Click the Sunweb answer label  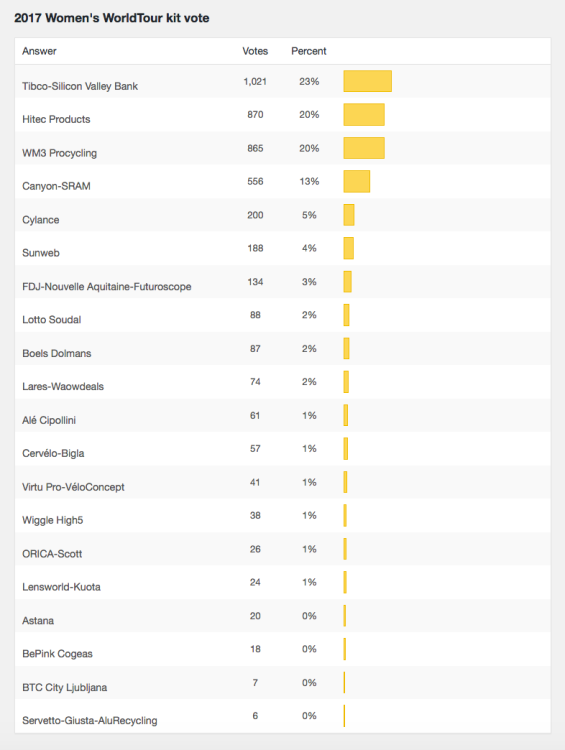pos(41,253)
